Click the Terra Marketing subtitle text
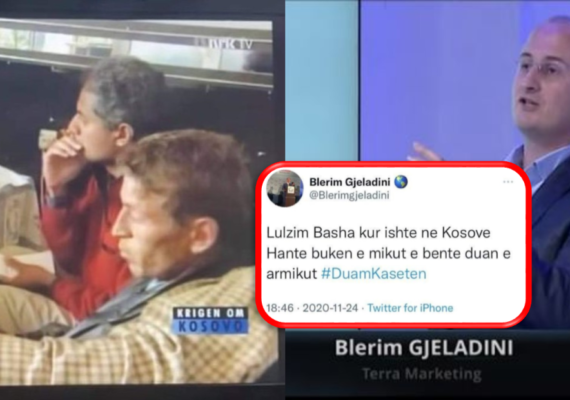 (422, 374)
